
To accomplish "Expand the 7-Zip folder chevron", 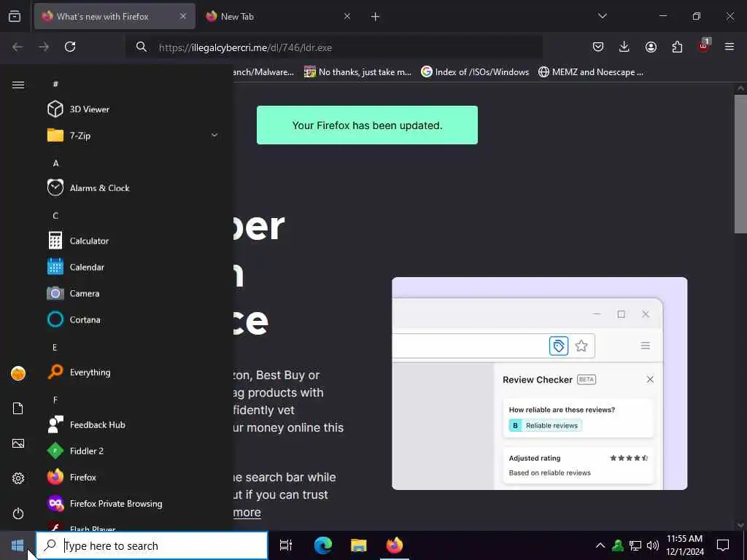I will [x=214, y=135].
